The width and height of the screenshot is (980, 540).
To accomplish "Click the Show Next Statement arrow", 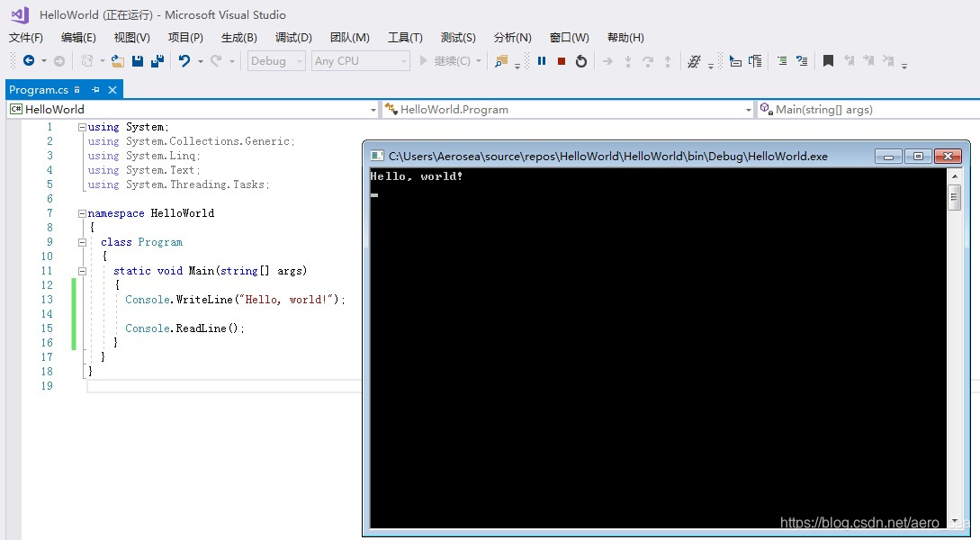I will tap(607, 60).
